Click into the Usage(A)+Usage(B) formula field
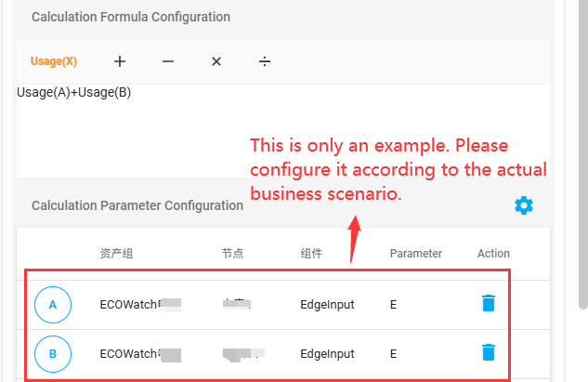Image resolution: width=588 pixels, height=382 pixels. point(279,130)
